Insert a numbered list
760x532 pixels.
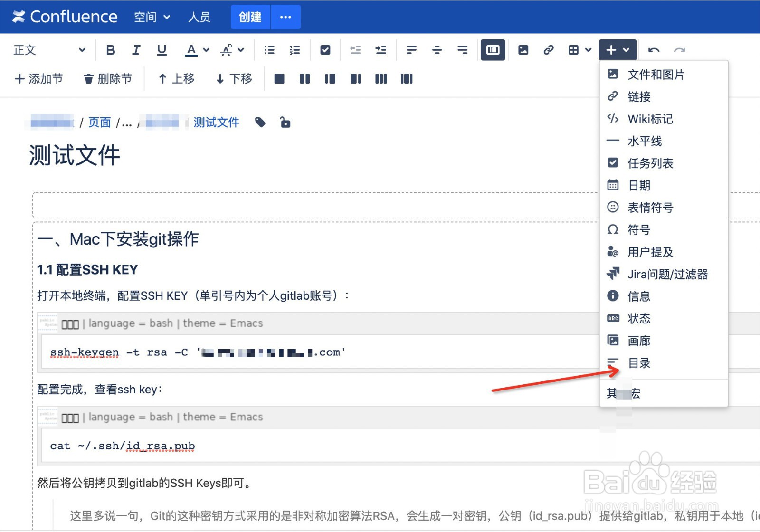point(294,49)
